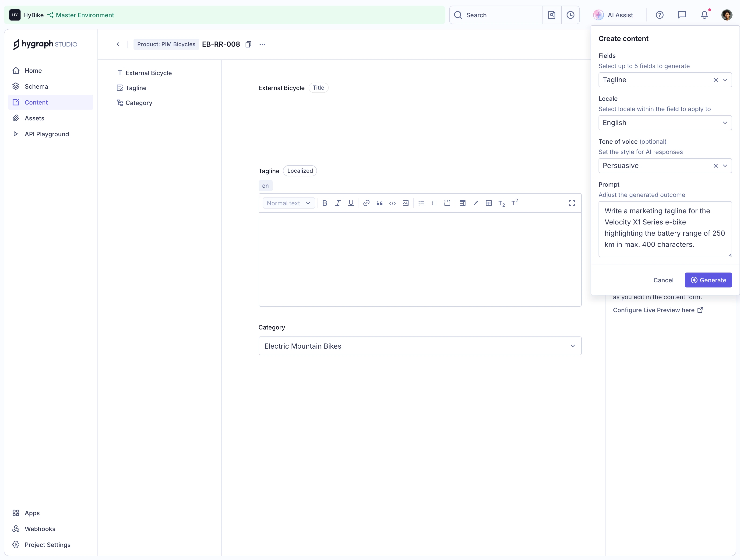The height and width of the screenshot is (560, 740).
Task: Open the help icon
Action: (x=659, y=15)
